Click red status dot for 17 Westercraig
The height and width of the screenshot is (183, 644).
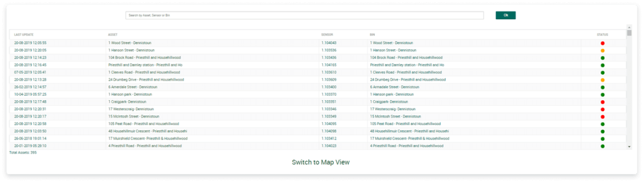tap(602, 109)
